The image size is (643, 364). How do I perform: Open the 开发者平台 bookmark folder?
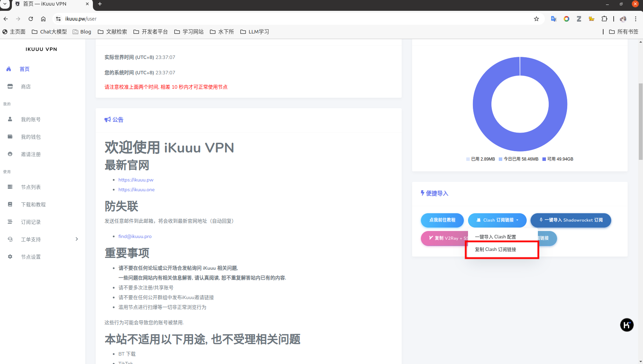(x=151, y=32)
